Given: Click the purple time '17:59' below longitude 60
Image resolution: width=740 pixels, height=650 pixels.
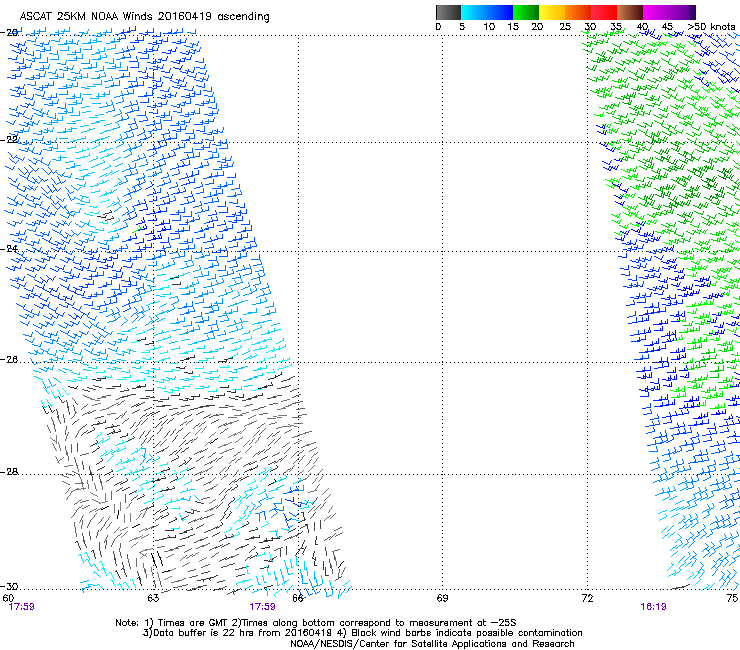Looking at the screenshot, I should [21, 607].
